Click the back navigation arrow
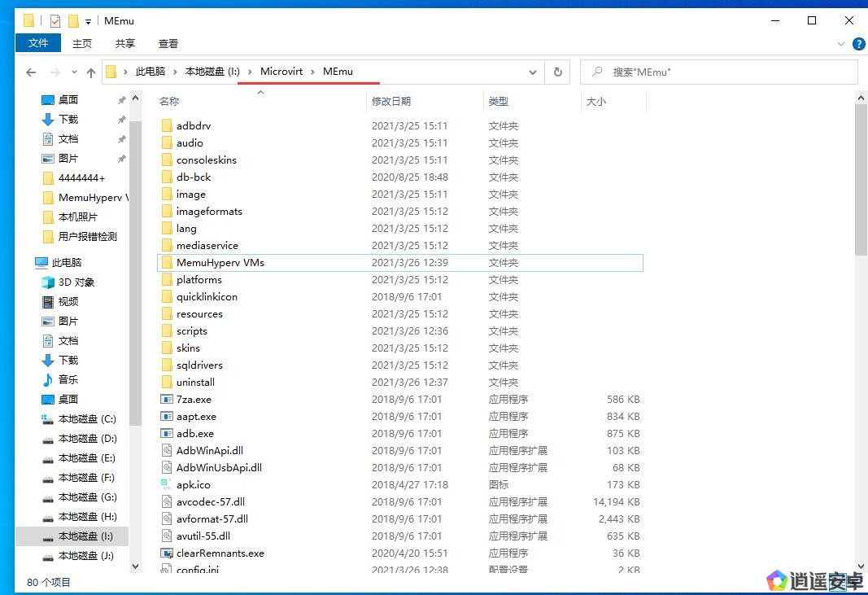This screenshot has height=595, width=868. [x=31, y=72]
